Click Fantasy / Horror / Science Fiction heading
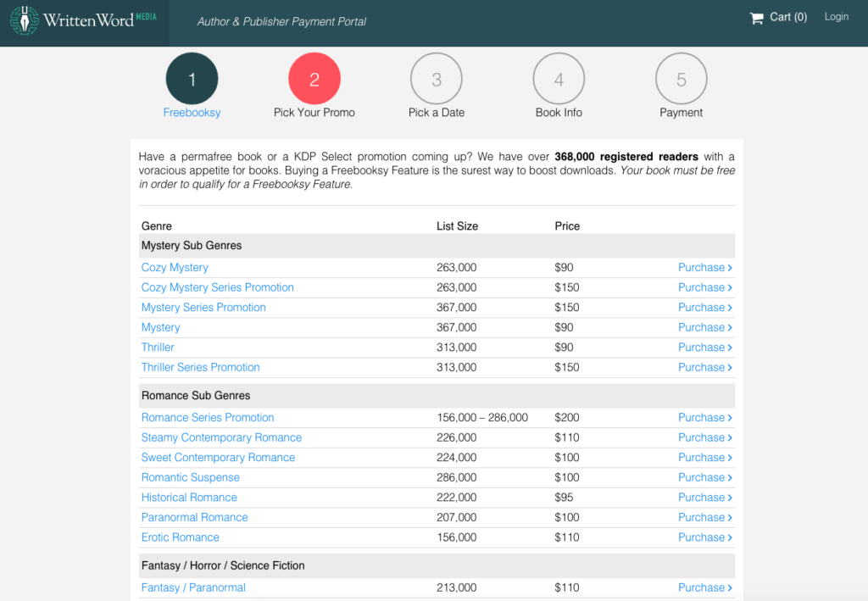Image resolution: width=868 pixels, height=601 pixels. (223, 565)
